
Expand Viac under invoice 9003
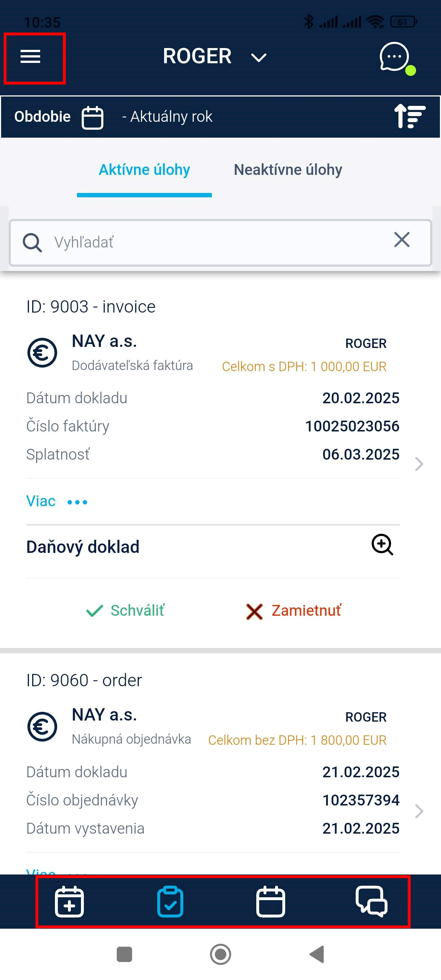[x=57, y=502]
